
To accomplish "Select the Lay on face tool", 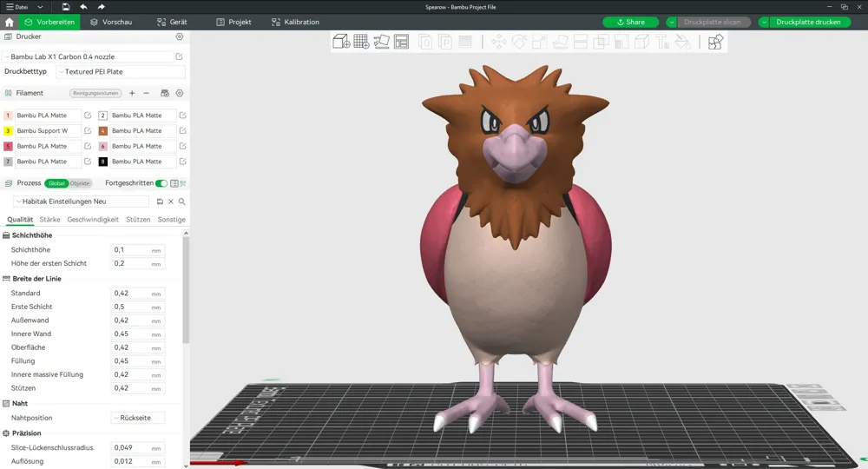I will click(560, 42).
